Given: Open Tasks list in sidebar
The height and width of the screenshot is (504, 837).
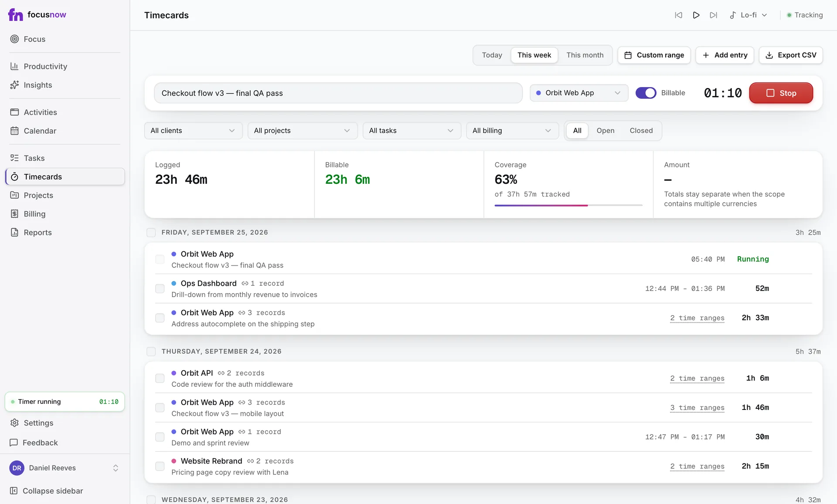Looking at the screenshot, I should click(x=65, y=158).
